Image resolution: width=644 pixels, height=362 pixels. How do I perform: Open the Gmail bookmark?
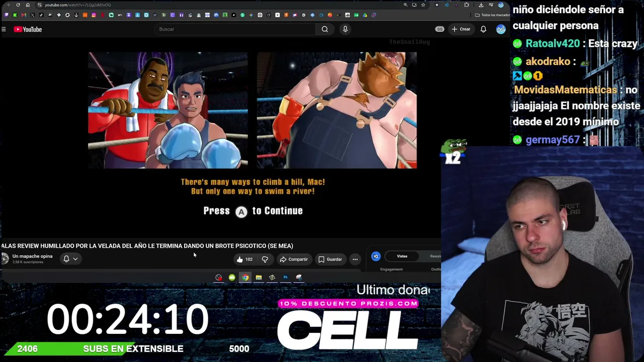click(x=24, y=15)
